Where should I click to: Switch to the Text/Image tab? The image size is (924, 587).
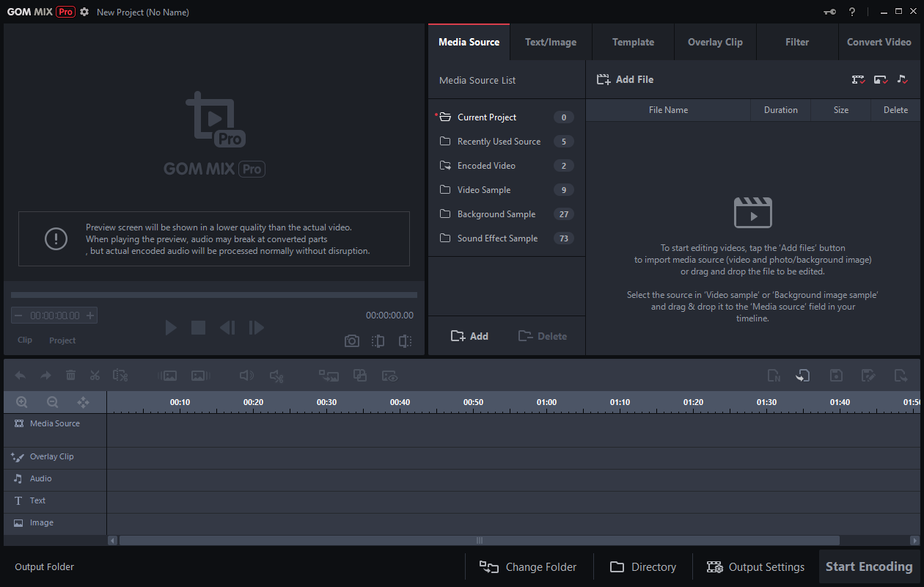pyautogui.click(x=550, y=42)
